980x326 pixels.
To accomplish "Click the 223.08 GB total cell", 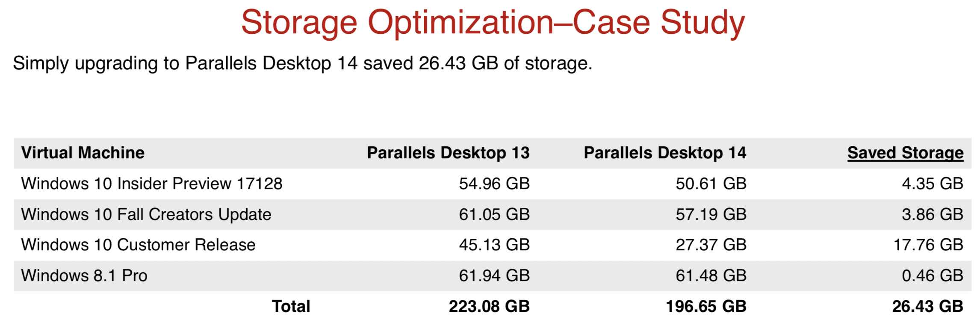I will 489,306.
